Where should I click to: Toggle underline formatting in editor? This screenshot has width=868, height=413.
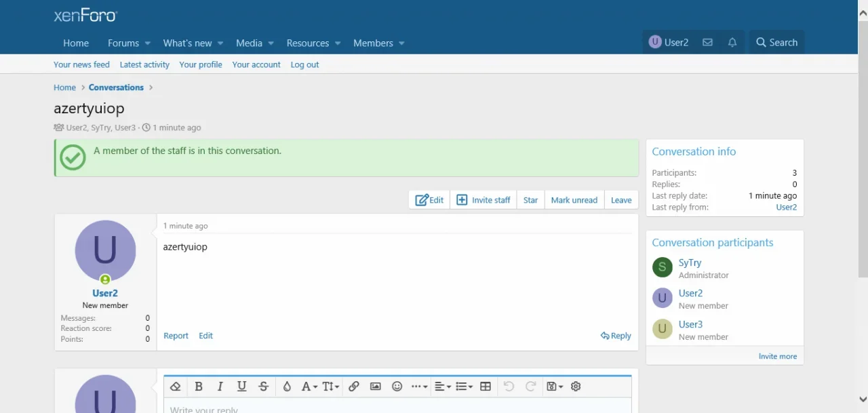tap(241, 387)
